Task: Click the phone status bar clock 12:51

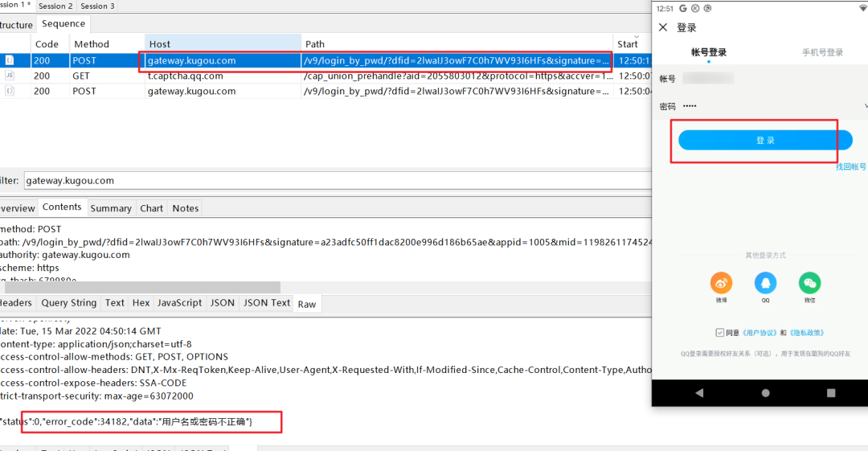Action: point(665,8)
